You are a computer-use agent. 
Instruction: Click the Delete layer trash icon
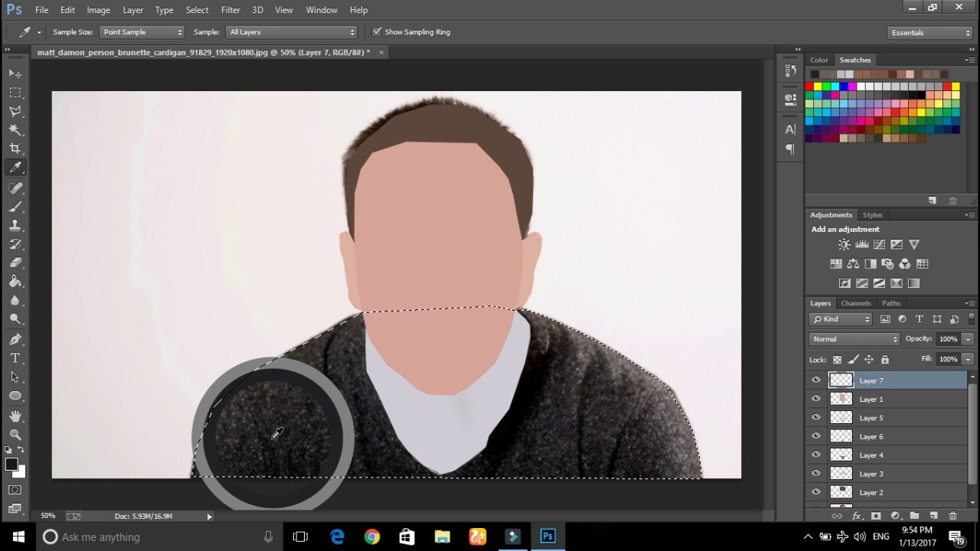point(953,517)
